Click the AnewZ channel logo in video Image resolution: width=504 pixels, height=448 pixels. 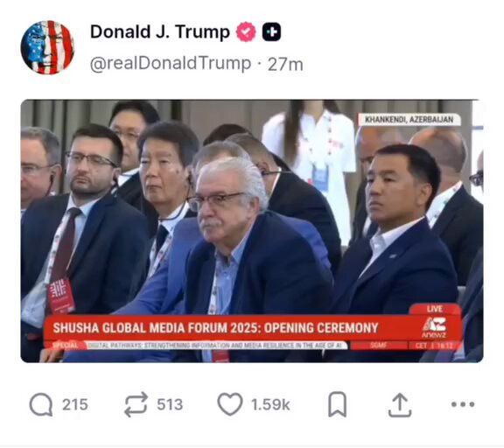434,327
